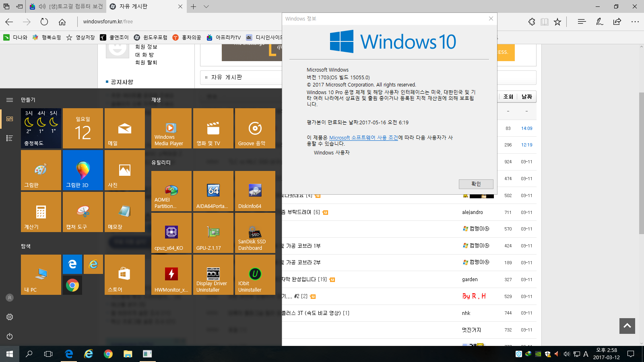Open the 내 PC tile
Screen dimensions: 644x362
(x=41, y=275)
